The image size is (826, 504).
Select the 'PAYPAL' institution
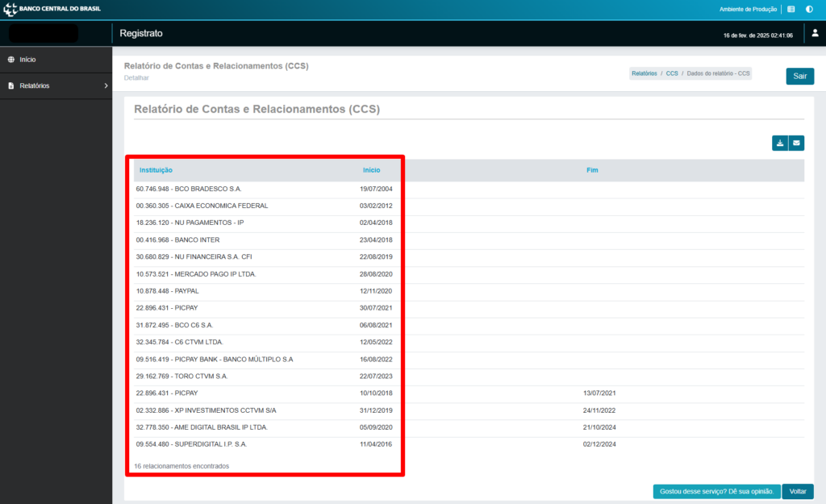pos(168,291)
